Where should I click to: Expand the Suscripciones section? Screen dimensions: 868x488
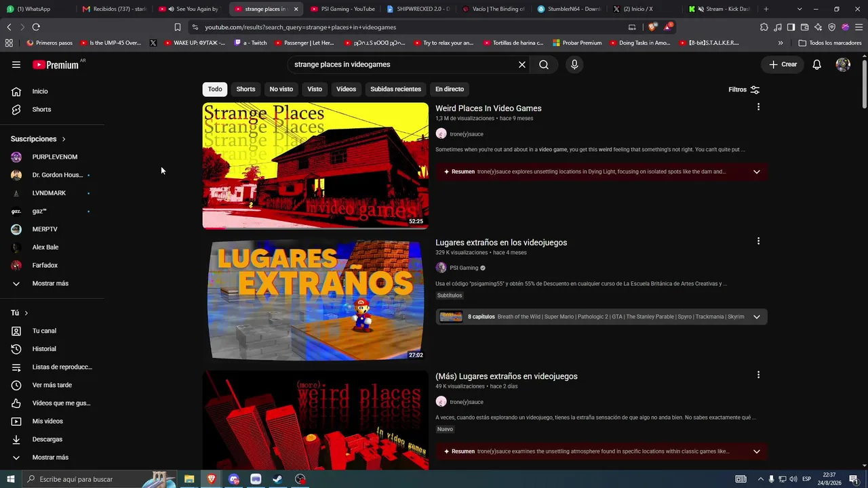coord(38,139)
